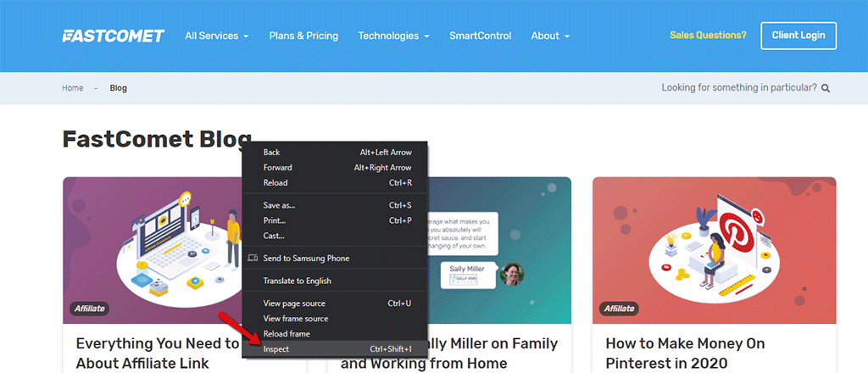Click the FastComet logo
This screenshot has width=868, height=373.
114,36
